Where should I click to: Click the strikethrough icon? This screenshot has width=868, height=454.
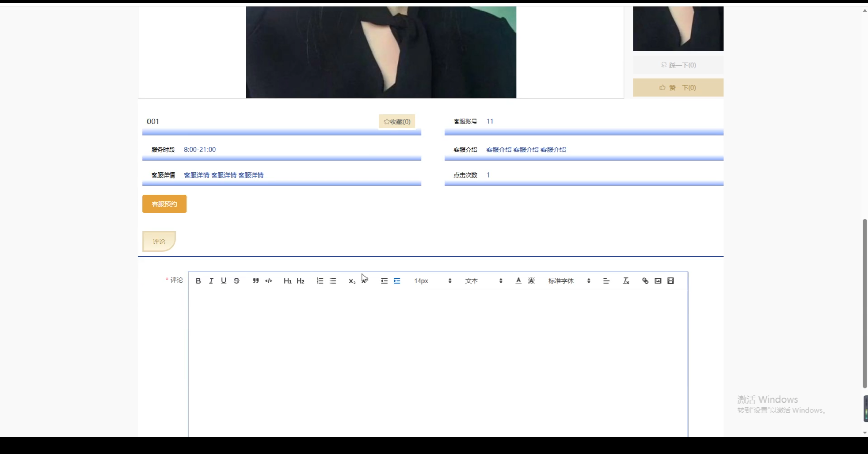point(236,281)
